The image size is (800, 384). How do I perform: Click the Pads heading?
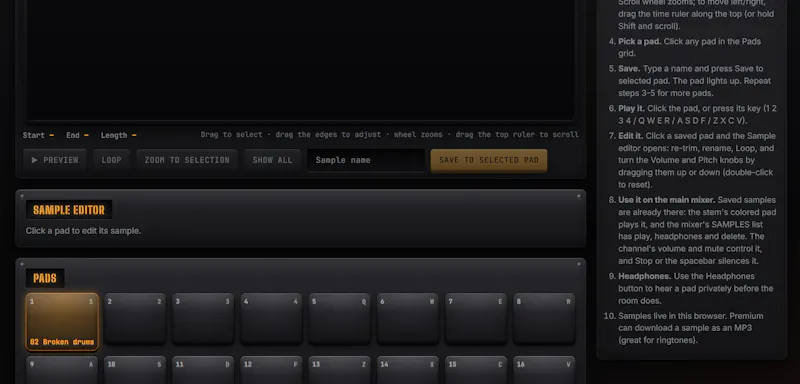click(x=45, y=278)
